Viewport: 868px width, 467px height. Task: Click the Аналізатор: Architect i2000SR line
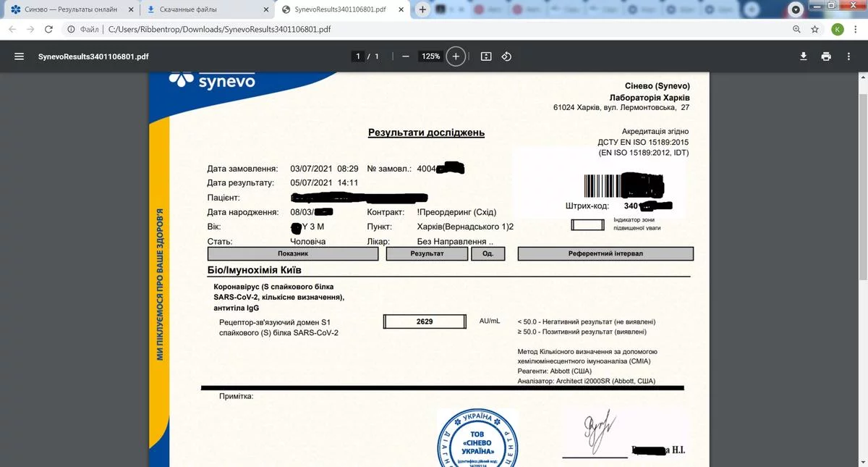tap(587, 381)
